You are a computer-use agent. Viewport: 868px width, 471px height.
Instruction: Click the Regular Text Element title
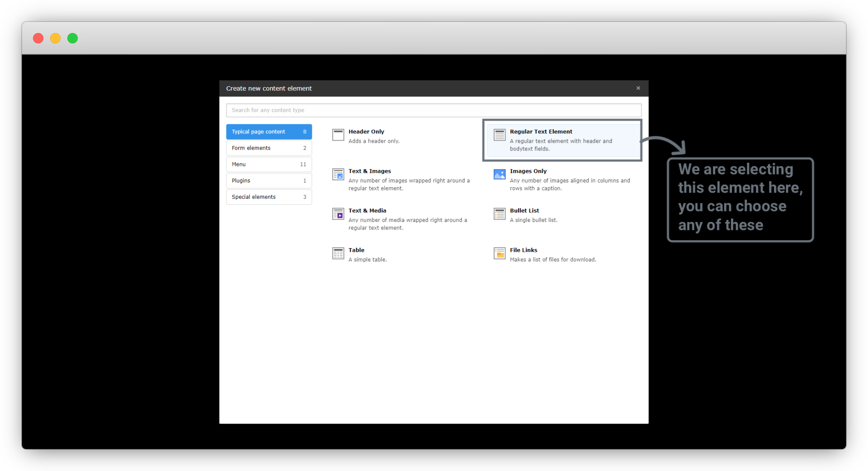541,132
